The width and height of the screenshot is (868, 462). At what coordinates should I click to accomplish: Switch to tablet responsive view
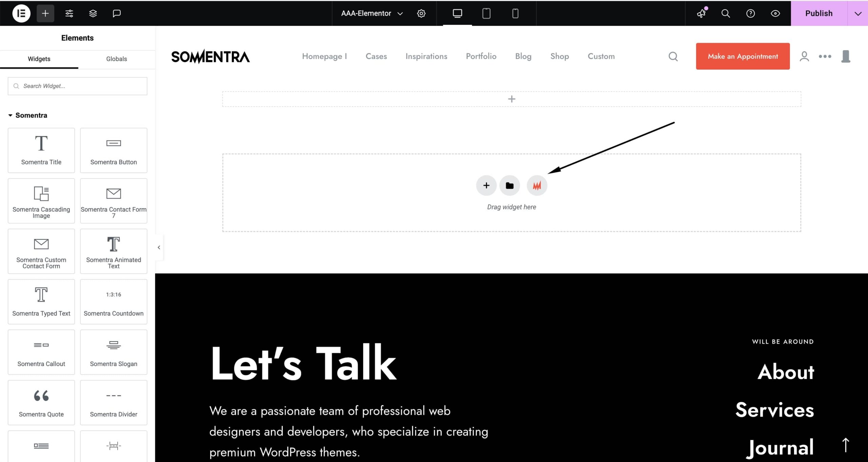pos(486,13)
